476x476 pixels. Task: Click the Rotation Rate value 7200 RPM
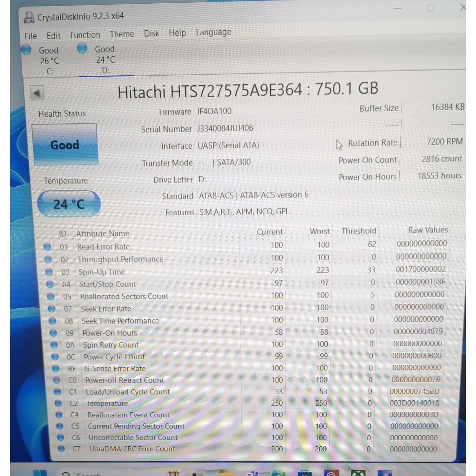[445, 141]
